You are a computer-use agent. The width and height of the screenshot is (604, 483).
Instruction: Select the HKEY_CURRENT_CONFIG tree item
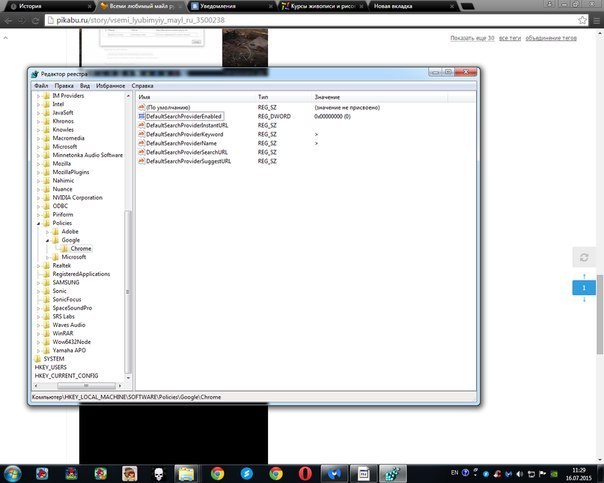tap(66, 376)
